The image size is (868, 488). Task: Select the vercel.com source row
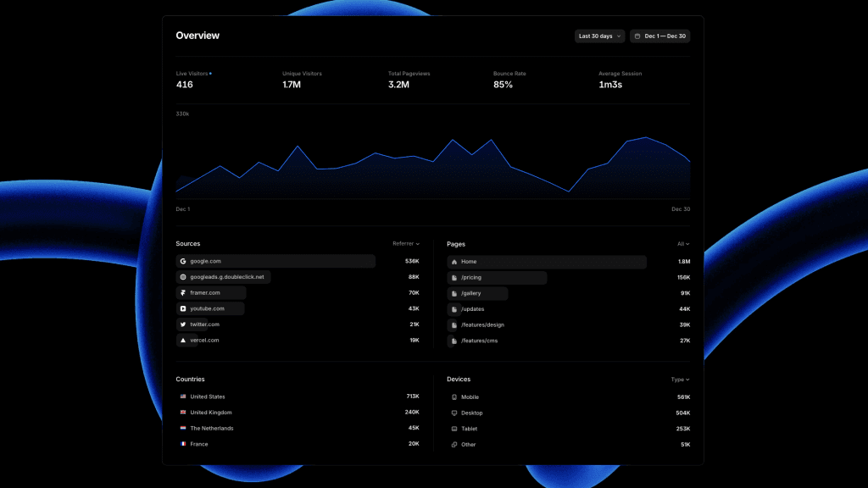pyautogui.click(x=298, y=341)
